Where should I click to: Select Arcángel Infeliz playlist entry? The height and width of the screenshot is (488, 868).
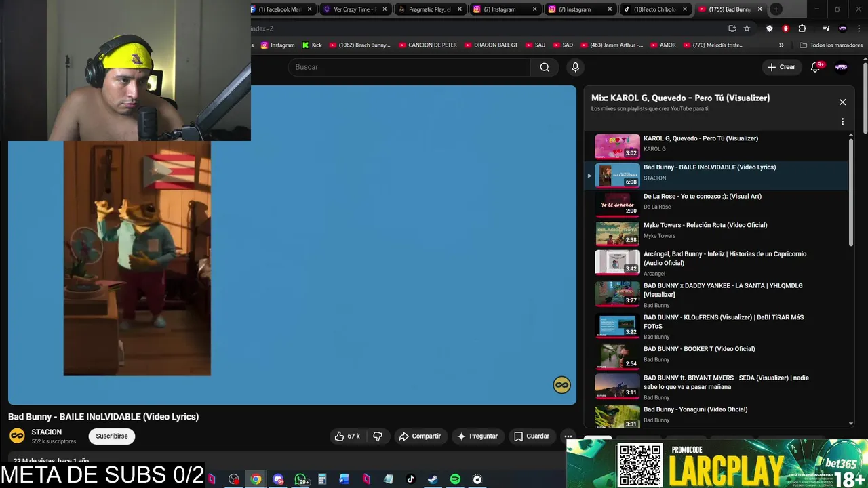tap(717, 263)
